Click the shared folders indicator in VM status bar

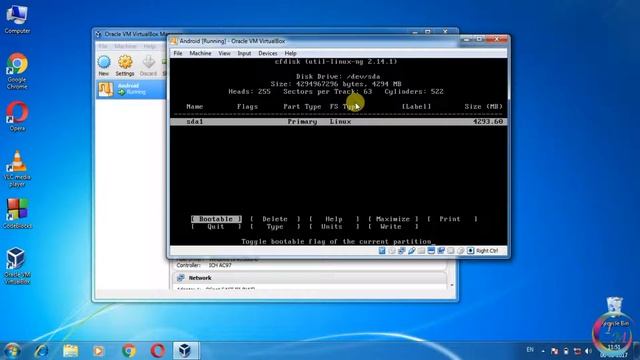tap(421, 251)
